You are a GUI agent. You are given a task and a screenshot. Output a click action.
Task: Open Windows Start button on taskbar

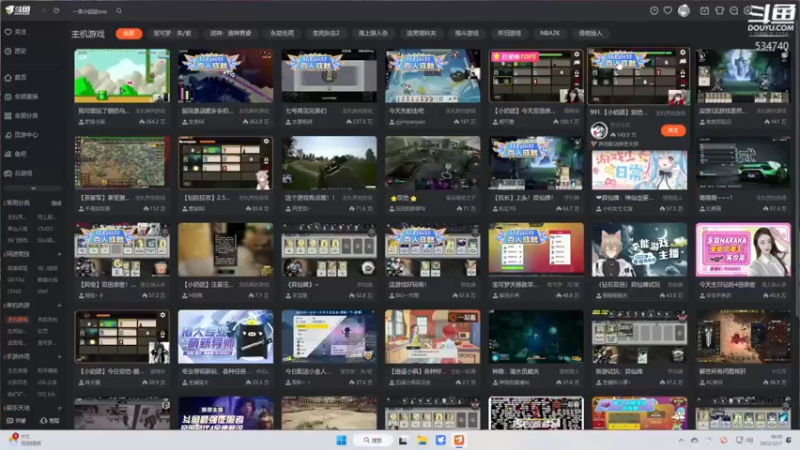pyautogui.click(x=341, y=440)
